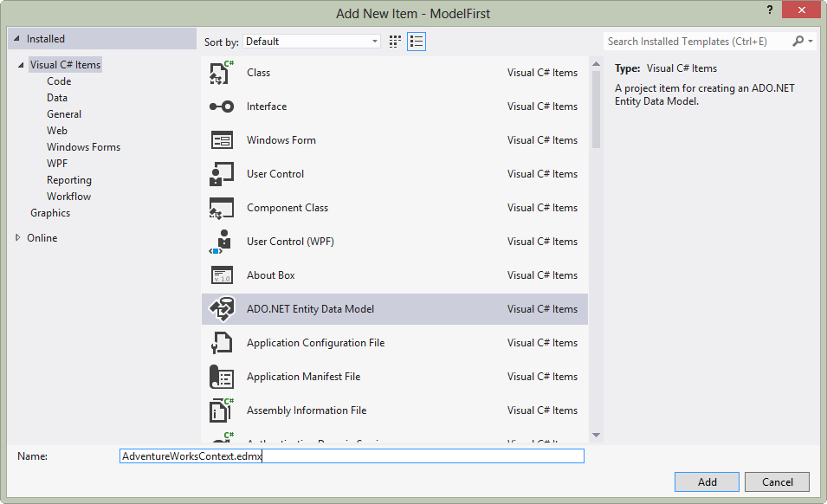Select the Graphics category
827x504 pixels.
pos(50,213)
